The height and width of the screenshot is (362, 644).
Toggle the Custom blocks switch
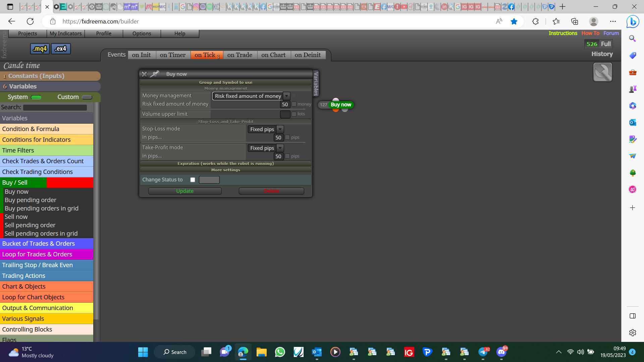pyautogui.click(x=87, y=97)
